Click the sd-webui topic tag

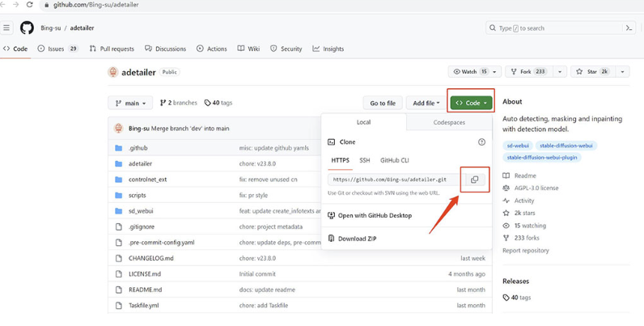[518, 146]
